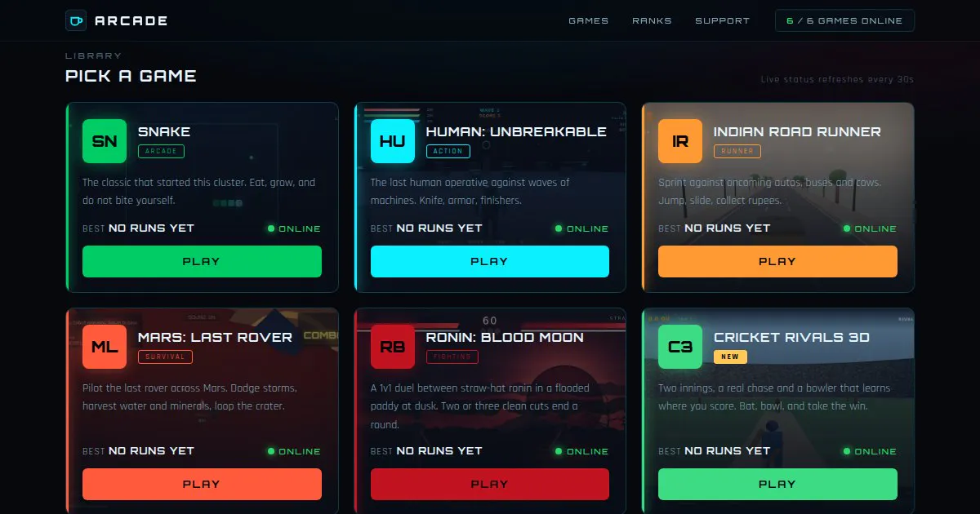Click the Fighting tag under Ronin: Blood Moon
The height and width of the screenshot is (514, 980).
[x=452, y=357]
